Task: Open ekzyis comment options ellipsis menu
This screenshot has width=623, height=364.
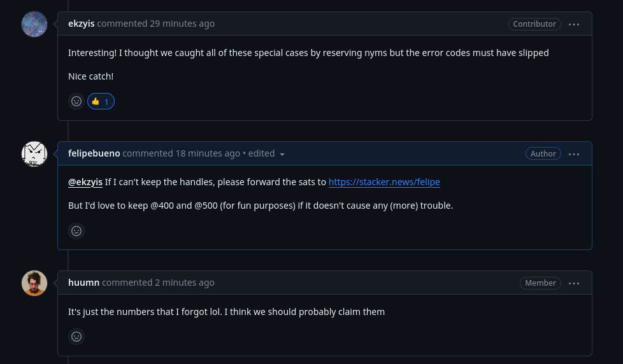Action: tap(574, 24)
